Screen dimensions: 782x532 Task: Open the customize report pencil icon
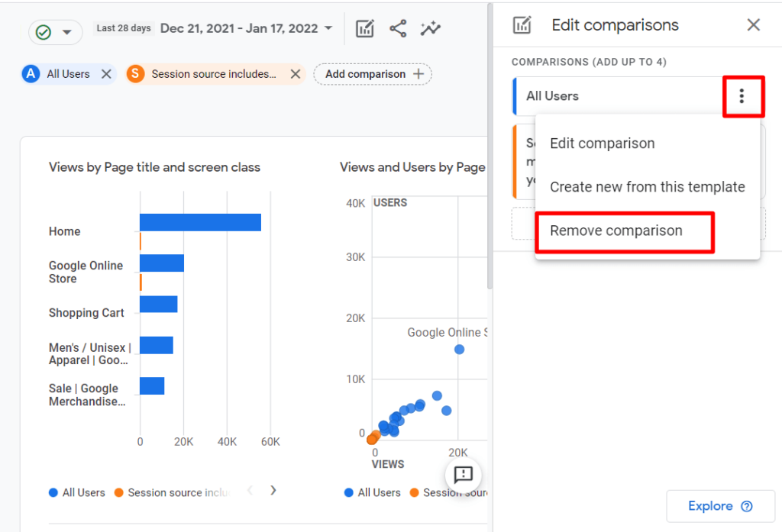pos(364,27)
